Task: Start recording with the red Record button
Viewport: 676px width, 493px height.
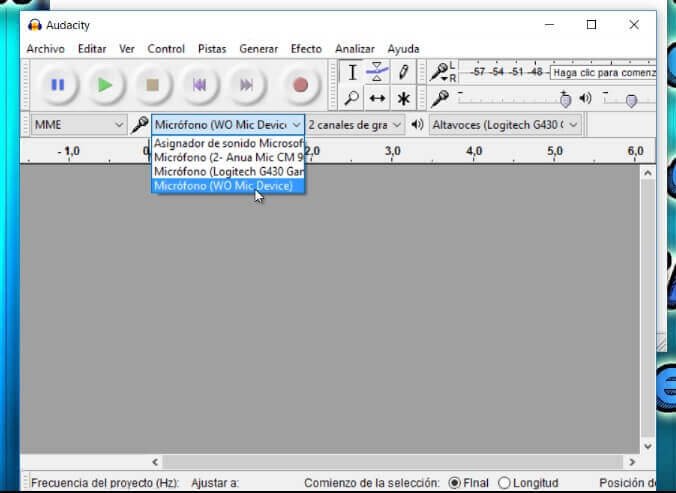Action: point(300,85)
